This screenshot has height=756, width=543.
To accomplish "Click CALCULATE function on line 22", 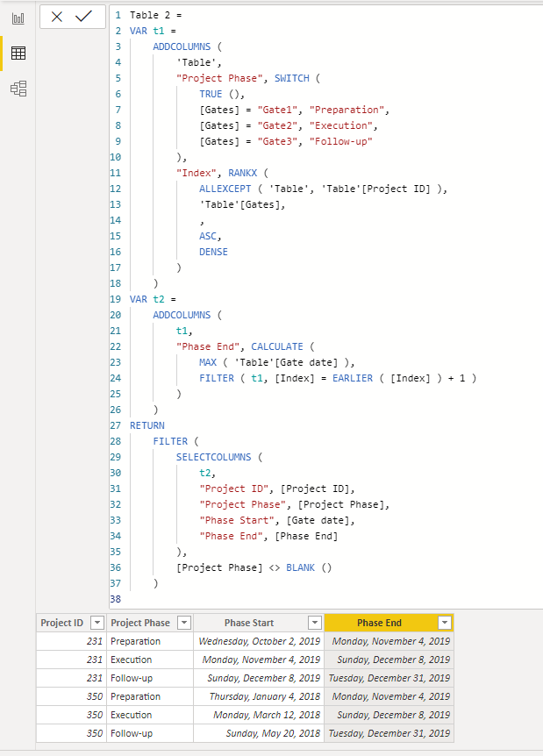I will click(x=277, y=346).
